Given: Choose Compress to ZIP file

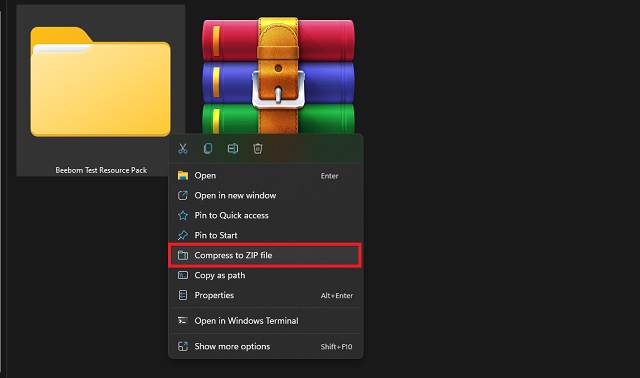Looking at the screenshot, I should (x=265, y=256).
